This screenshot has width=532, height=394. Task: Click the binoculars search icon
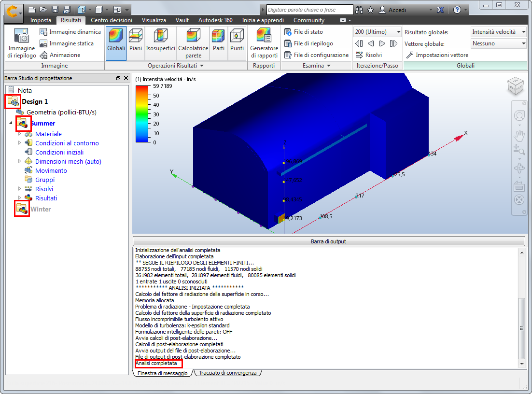pyautogui.click(x=359, y=10)
